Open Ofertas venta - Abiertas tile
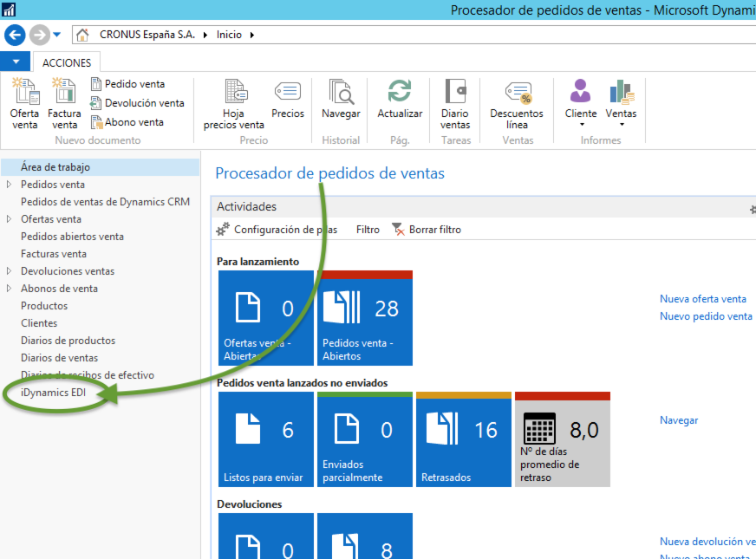Image resolution: width=756 pixels, height=559 pixels. [x=266, y=318]
